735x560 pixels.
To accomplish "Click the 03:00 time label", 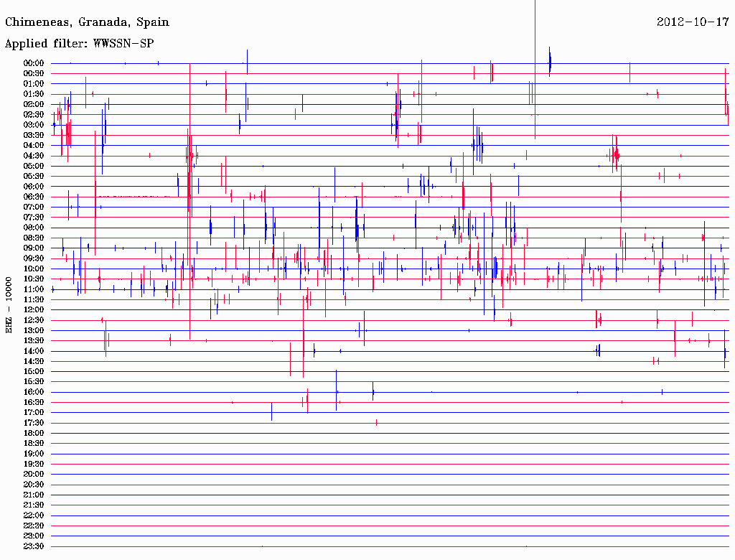I will tap(34, 125).
